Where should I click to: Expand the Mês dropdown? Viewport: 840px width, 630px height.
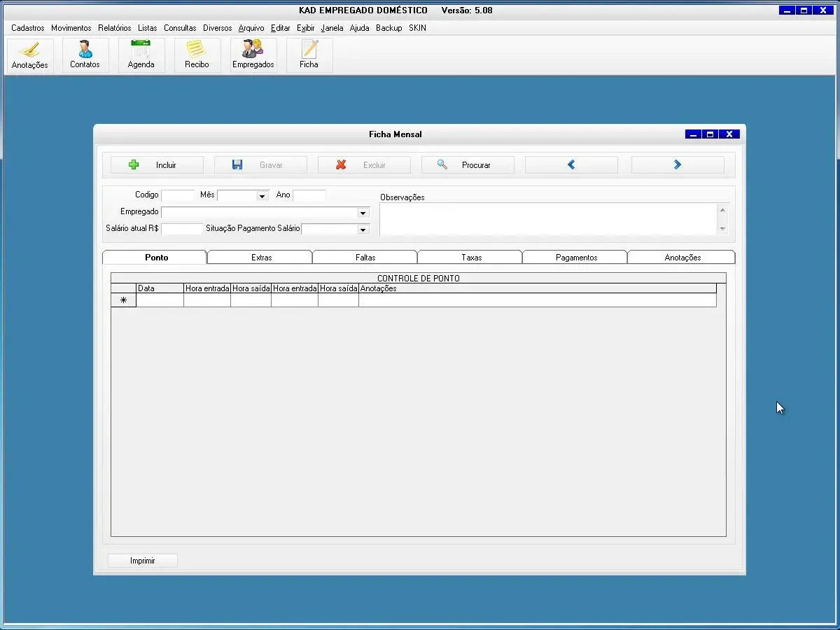pos(262,196)
